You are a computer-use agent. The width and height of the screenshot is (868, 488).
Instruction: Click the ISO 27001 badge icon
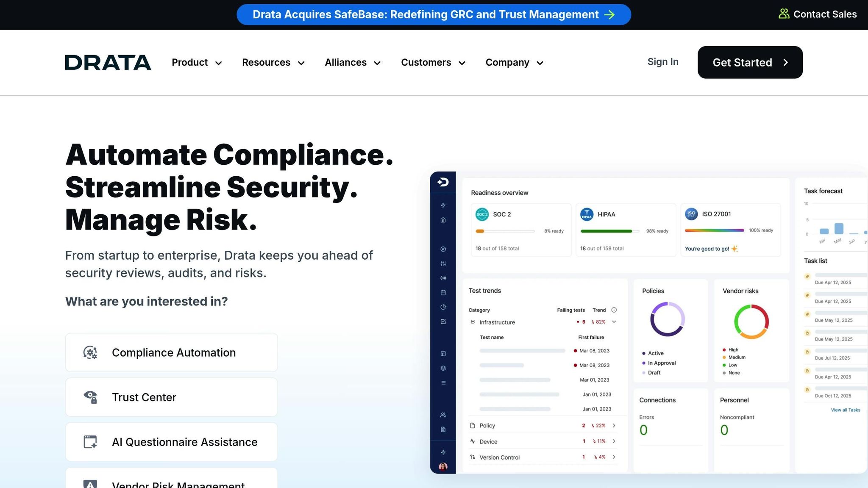click(x=691, y=214)
